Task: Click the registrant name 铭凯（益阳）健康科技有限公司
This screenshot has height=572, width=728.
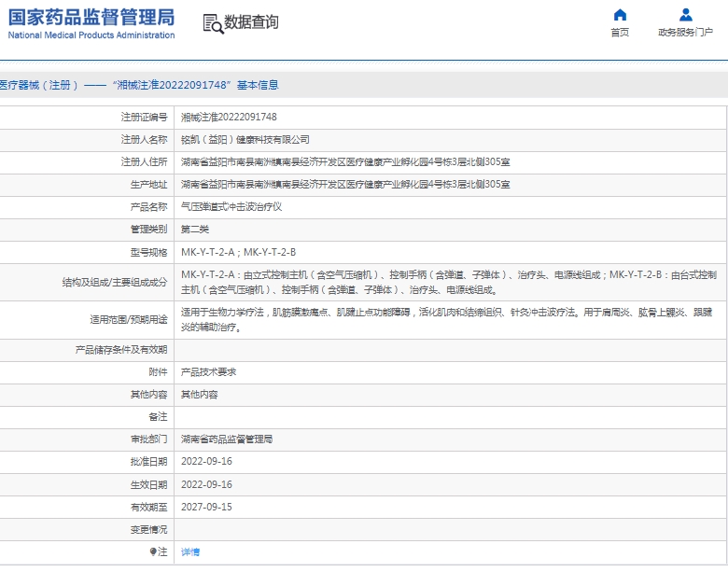Action: tap(245, 140)
